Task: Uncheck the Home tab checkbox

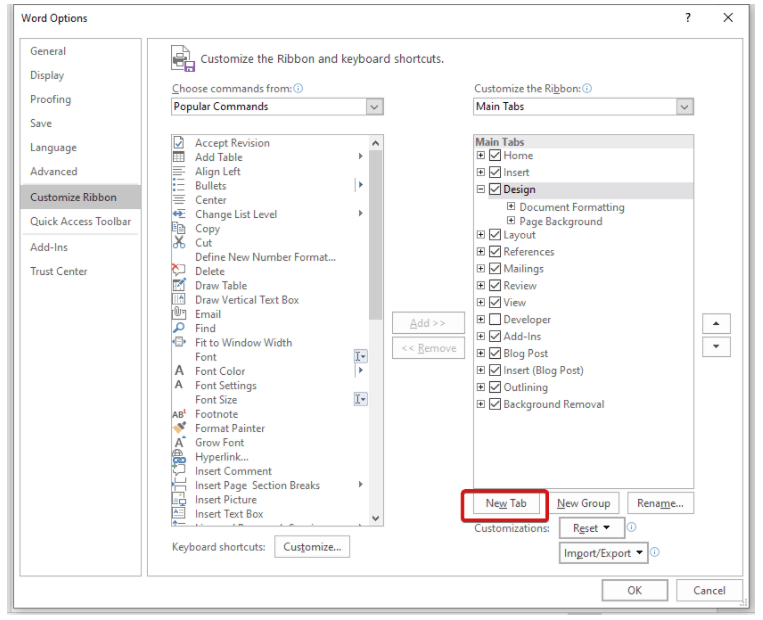Action: coord(495,155)
